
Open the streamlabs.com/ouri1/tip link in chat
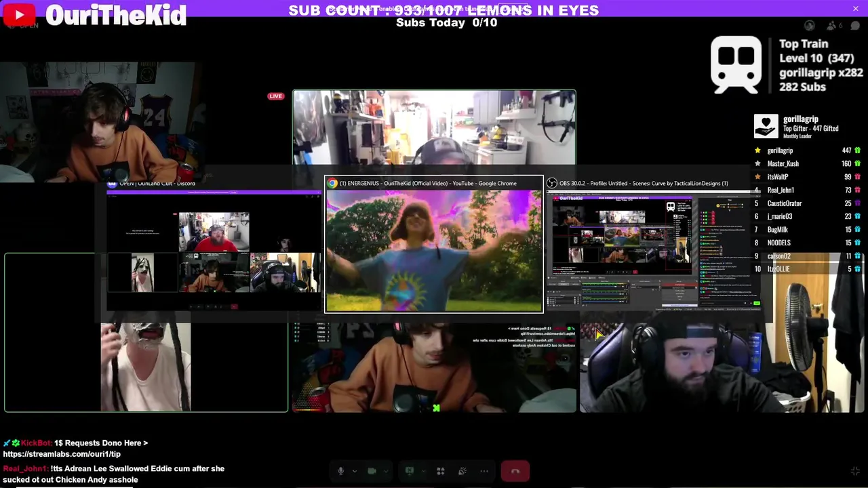(x=62, y=454)
